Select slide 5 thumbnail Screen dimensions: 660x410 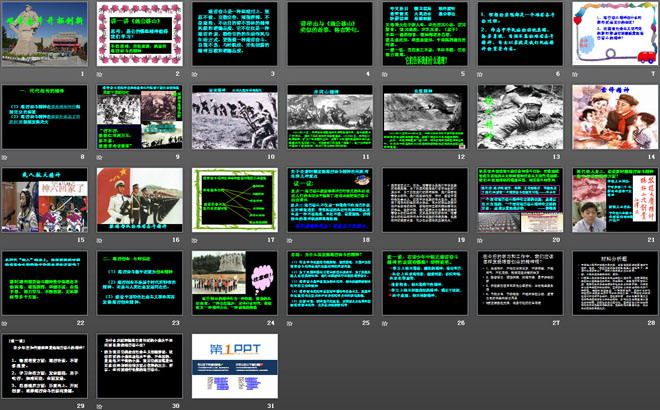pos(425,34)
